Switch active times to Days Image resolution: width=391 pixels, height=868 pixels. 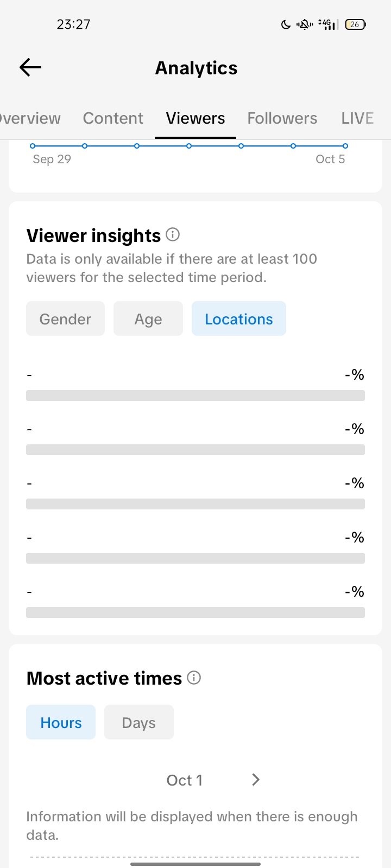pyautogui.click(x=138, y=722)
